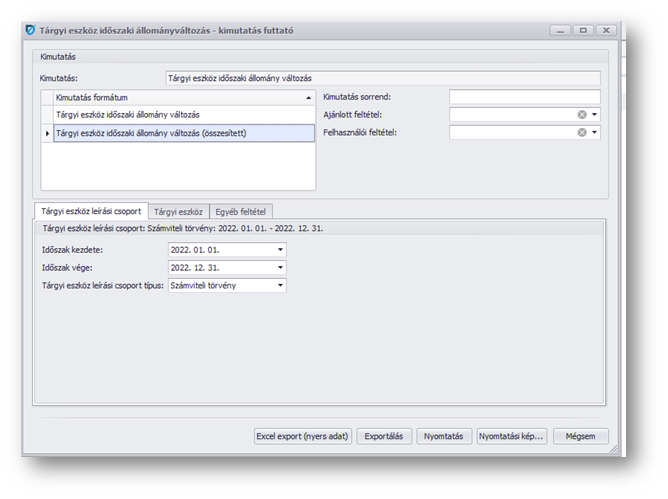This screenshot has height=499, width=668.
Task: Cancel with the Mégsem button
Action: tap(580, 436)
